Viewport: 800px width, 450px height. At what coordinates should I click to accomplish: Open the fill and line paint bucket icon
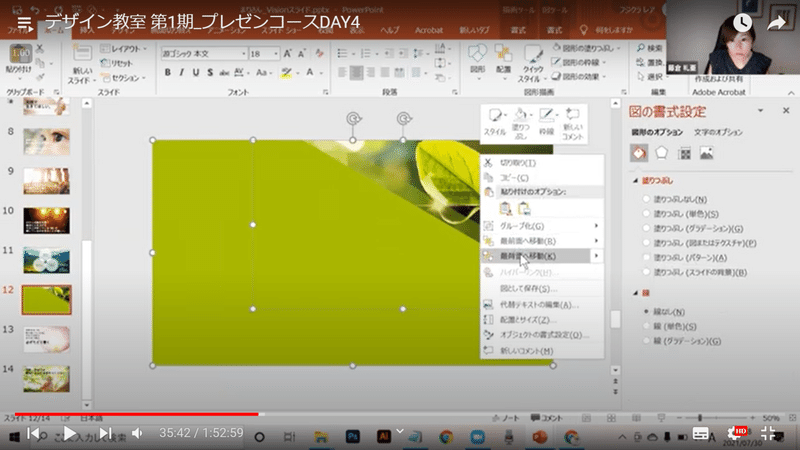[639, 153]
